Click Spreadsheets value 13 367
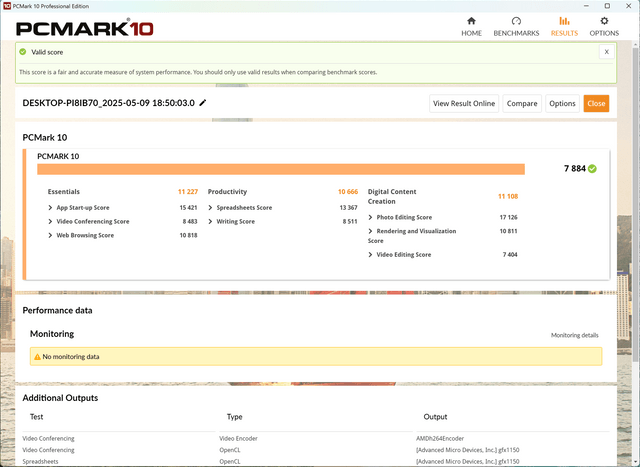Screen dimensions: 640x467 tap(348, 208)
